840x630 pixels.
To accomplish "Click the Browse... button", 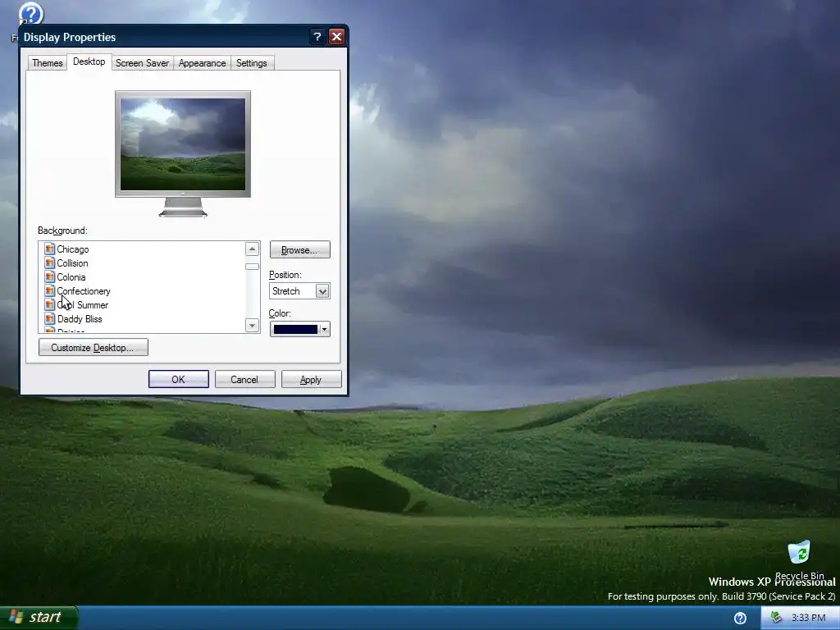I will point(299,250).
